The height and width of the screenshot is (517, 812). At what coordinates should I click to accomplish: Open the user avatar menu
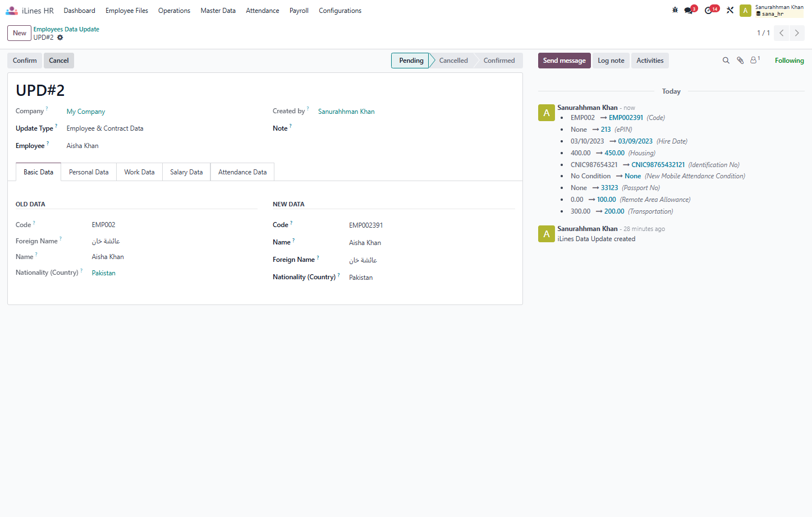point(745,11)
